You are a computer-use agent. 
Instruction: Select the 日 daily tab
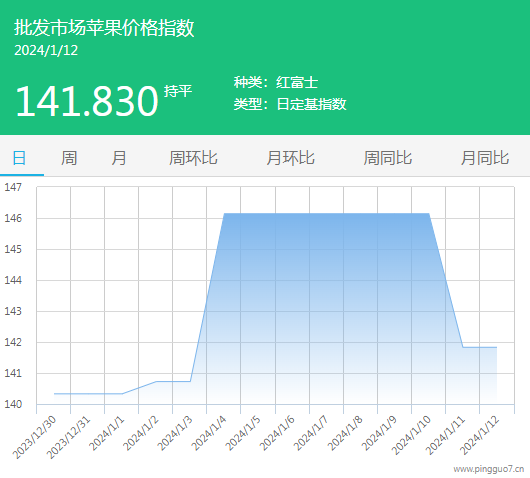[19, 158]
